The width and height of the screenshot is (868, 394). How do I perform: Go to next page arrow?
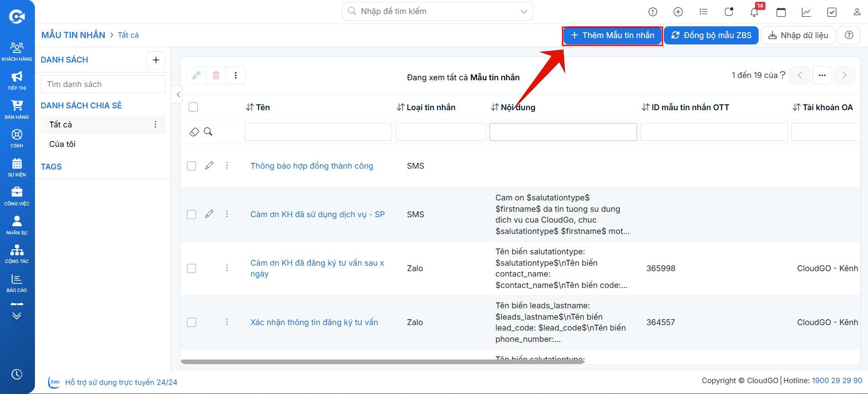click(x=844, y=75)
